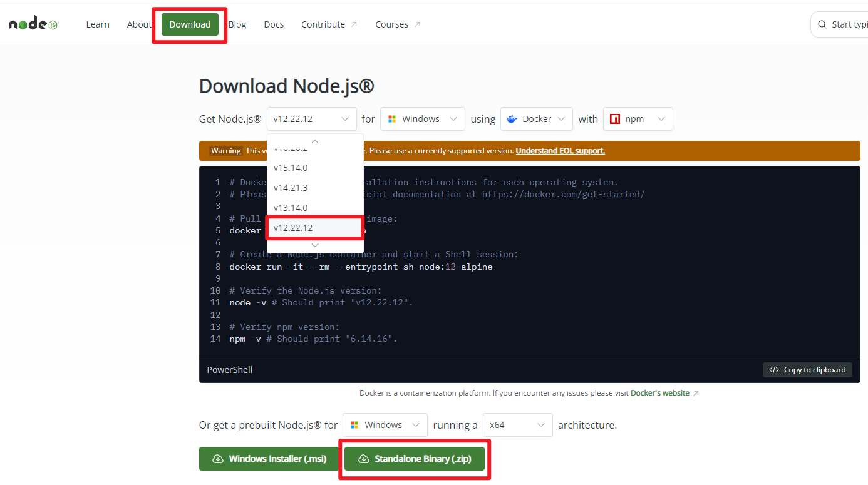Screen dimensions: 868x485
Task: Click the external-link arrow after Docker's website
Action: [x=696, y=393]
